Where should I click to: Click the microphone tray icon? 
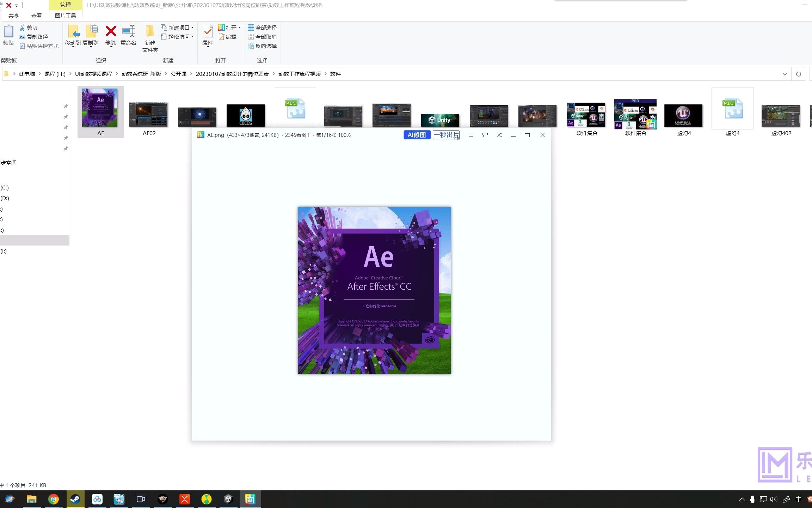point(752,499)
